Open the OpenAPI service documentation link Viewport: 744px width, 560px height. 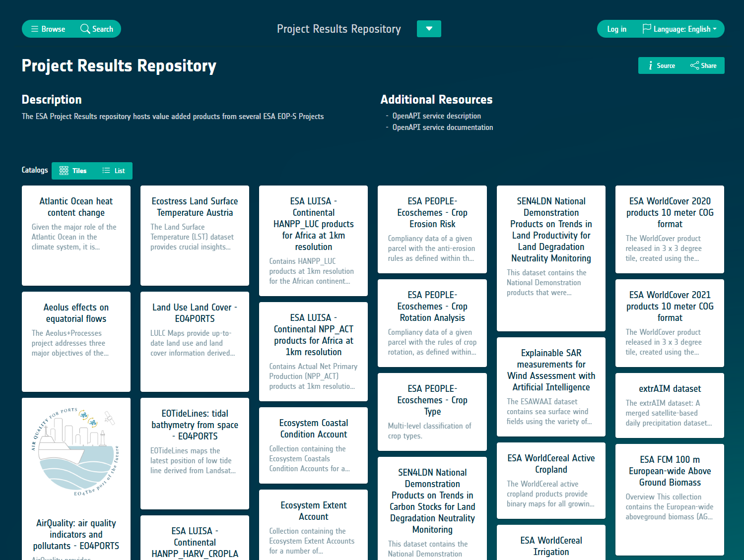click(442, 127)
